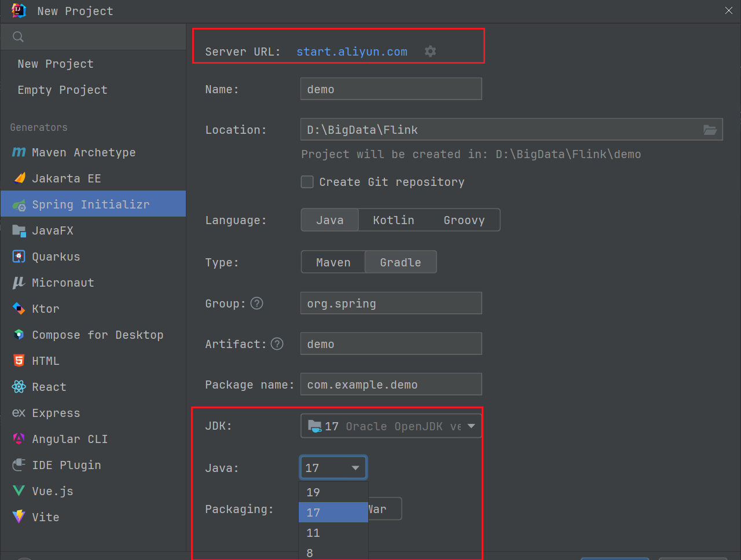Click the Maven Archetype m icon
This screenshot has width=741, height=560.
[x=19, y=152]
